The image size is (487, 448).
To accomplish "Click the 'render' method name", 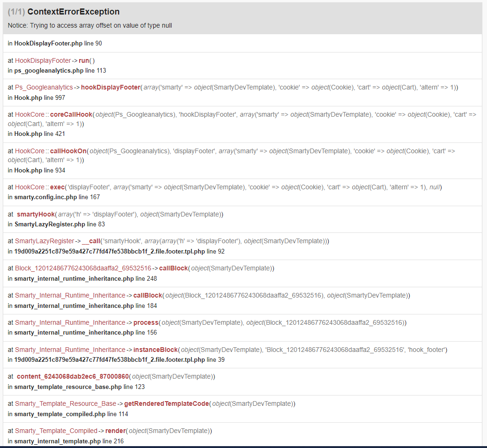I will [x=116, y=431].
